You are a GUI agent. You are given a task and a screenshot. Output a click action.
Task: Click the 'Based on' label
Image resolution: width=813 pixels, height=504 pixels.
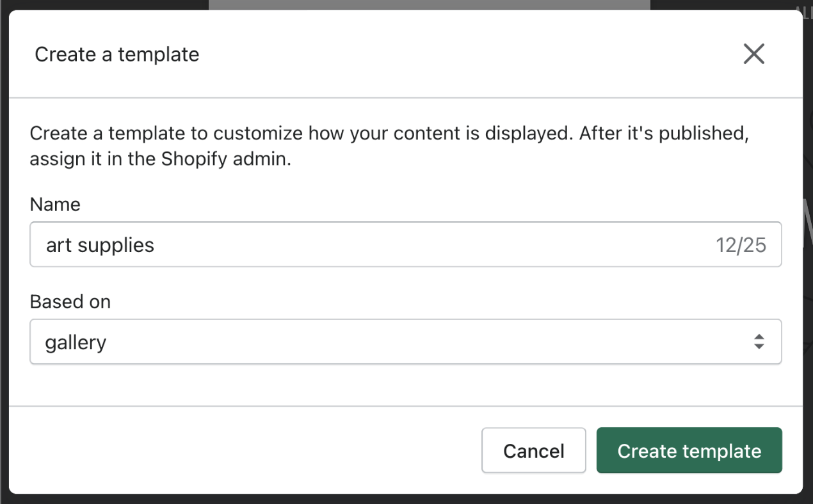(70, 301)
